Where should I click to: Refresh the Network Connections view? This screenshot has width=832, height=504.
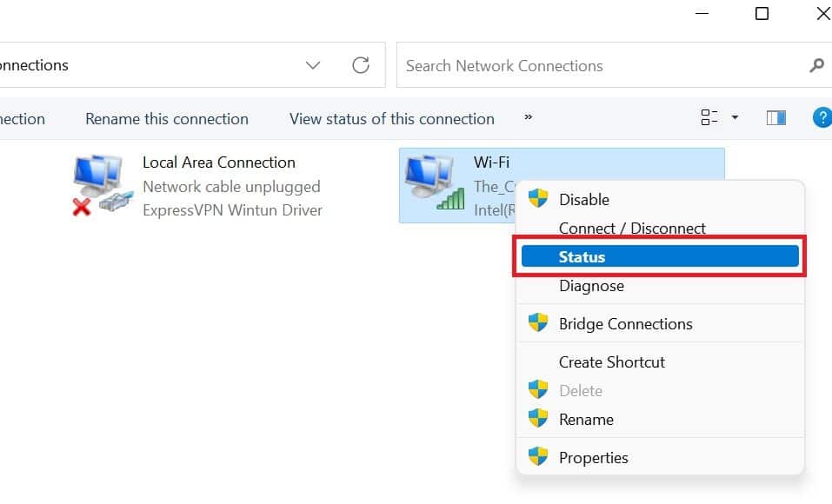pyautogui.click(x=361, y=65)
